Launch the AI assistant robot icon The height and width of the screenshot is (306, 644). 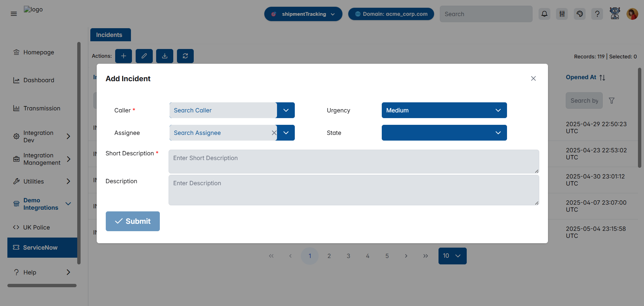tap(615, 14)
